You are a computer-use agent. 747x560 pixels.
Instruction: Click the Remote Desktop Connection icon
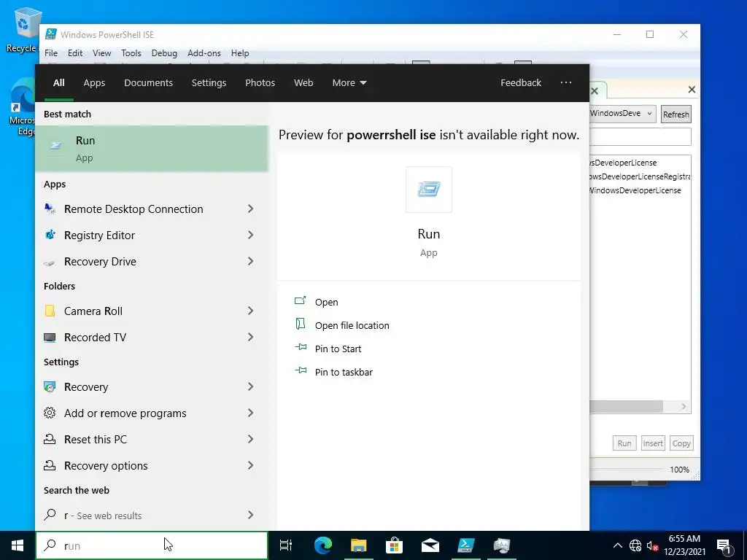click(50, 209)
